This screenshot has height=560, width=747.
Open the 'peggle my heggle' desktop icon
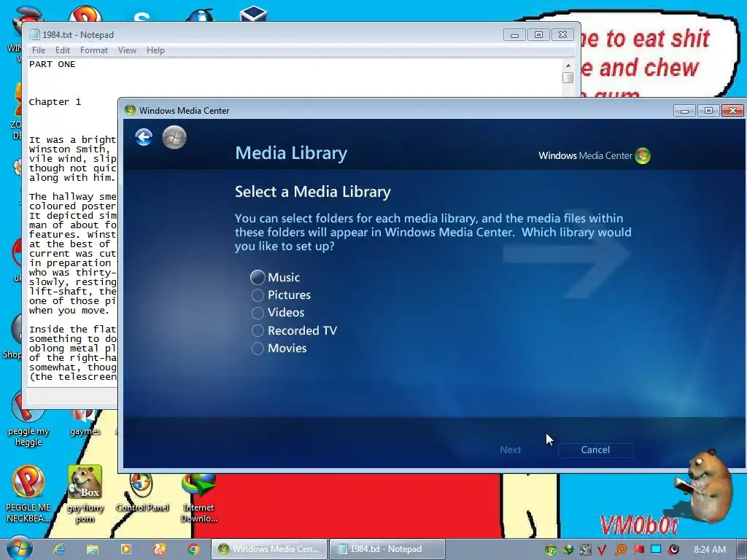(28, 419)
